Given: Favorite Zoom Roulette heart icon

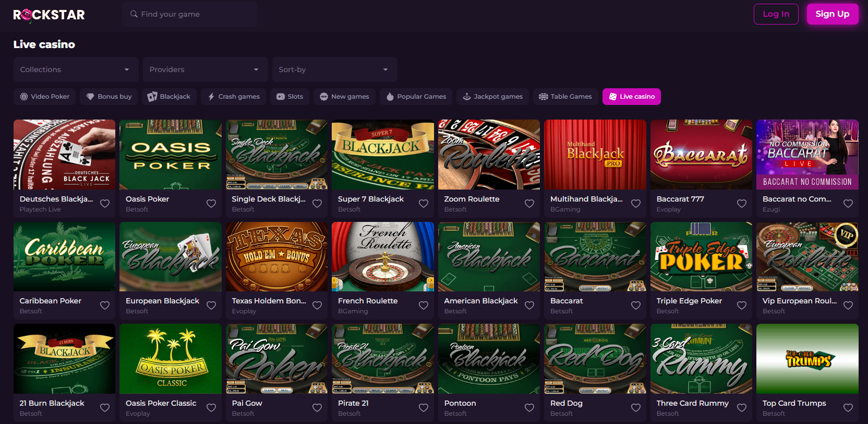Looking at the screenshot, I should pyautogui.click(x=529, y=204).
